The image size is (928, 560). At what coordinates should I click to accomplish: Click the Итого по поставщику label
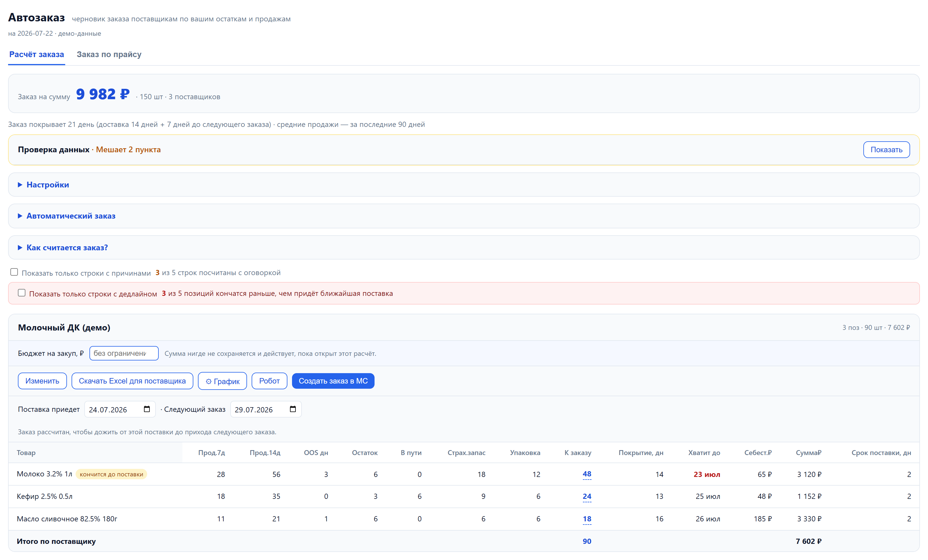(56, 541)
